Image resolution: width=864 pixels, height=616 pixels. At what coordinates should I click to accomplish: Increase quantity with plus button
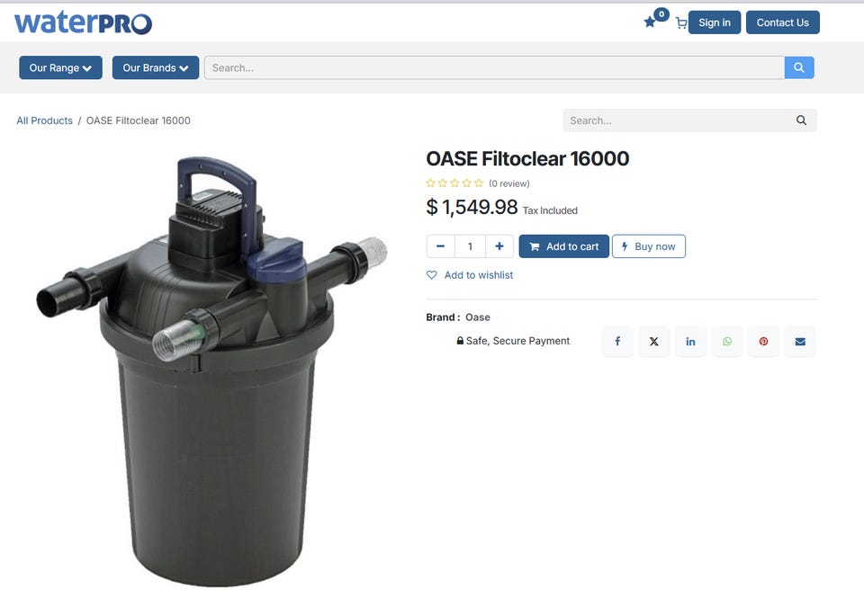[x=499, y=246]
